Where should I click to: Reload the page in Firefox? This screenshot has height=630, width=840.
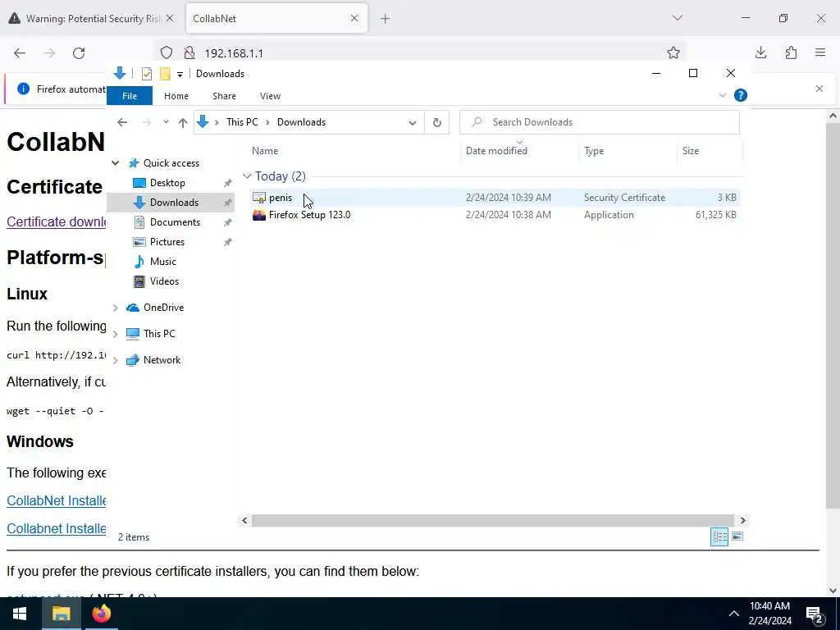(x=79, y=52)
